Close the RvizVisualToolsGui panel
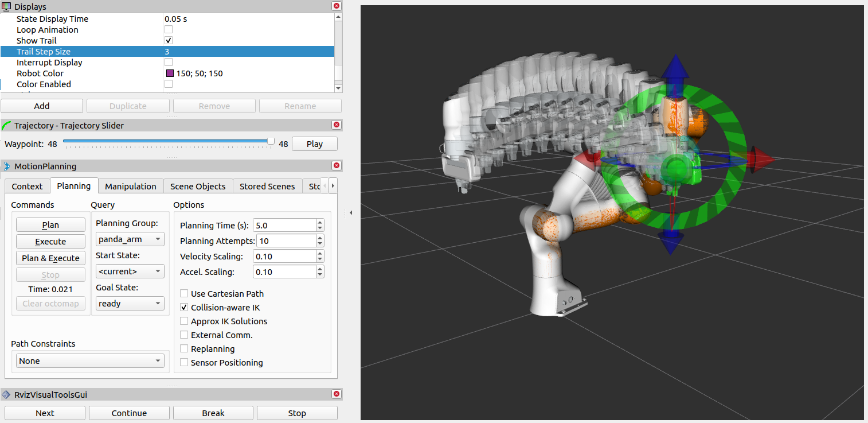This screenshot has height=423, width=868. 337,394
